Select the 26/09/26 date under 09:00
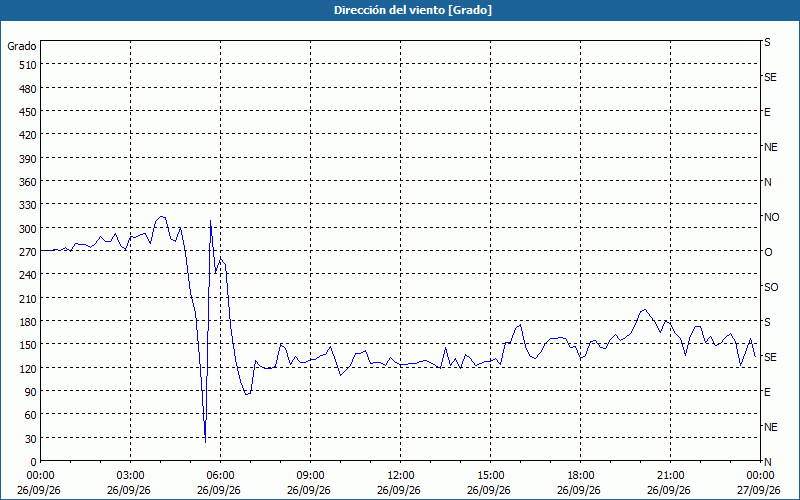The width and height of the screenshot is (800, 500). click(x=309, y=490)
